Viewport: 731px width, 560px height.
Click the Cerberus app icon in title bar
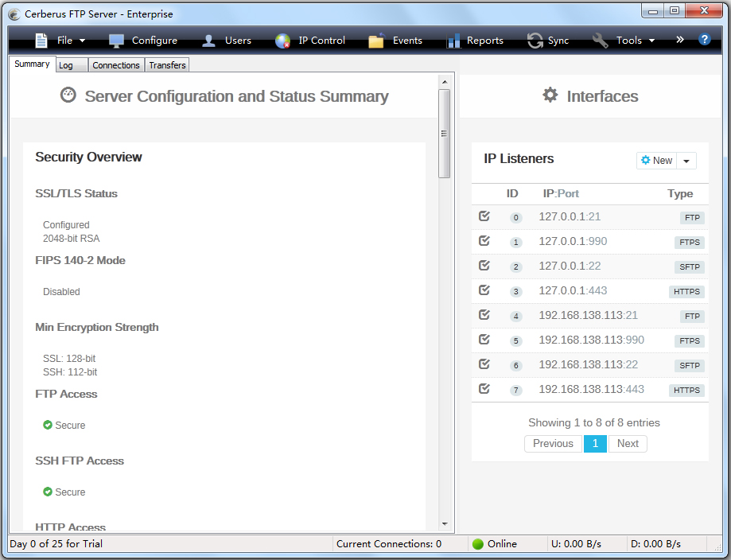pyautogui.click(x=14, y=14)
